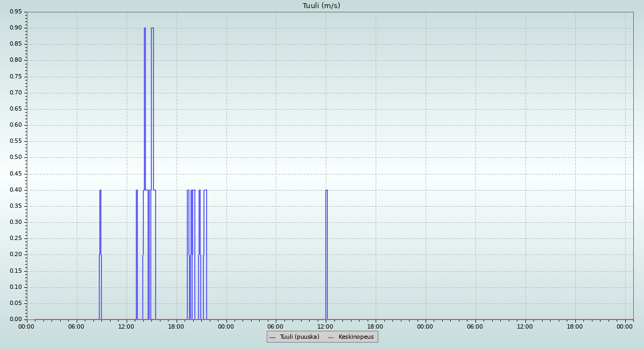Click the 0.40 label on the y-axis
This screenshot has height=349, width=644.
[x=16, y=190]
